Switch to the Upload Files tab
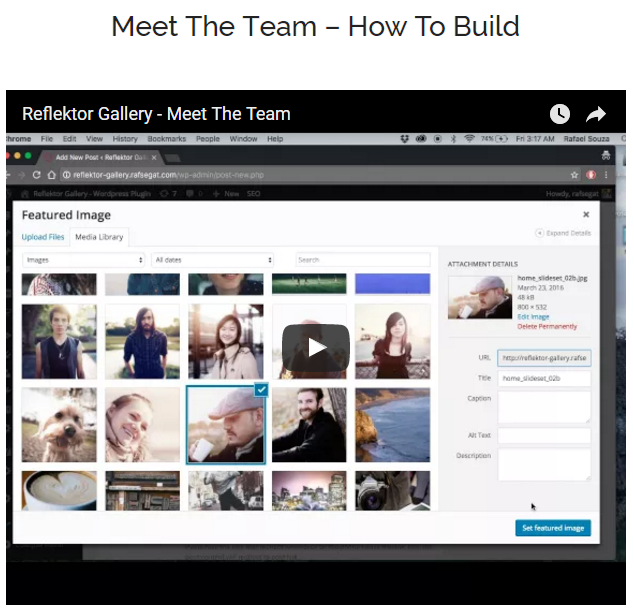 [x=43, y=237]
